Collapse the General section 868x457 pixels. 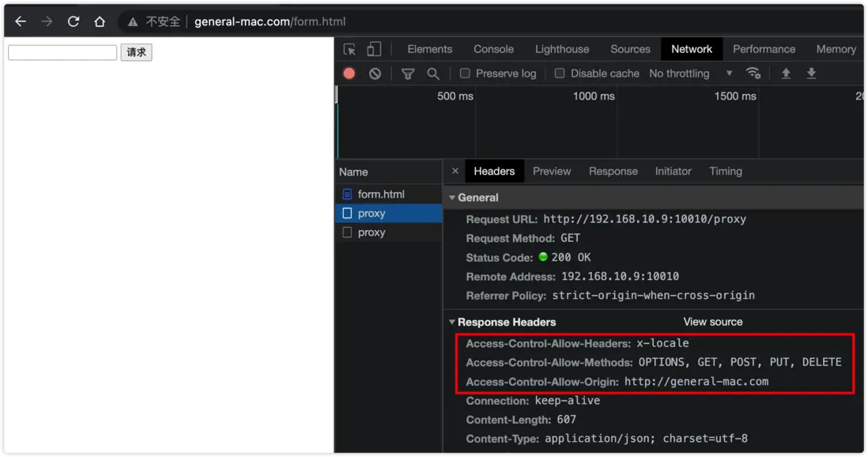pos(452,198)
